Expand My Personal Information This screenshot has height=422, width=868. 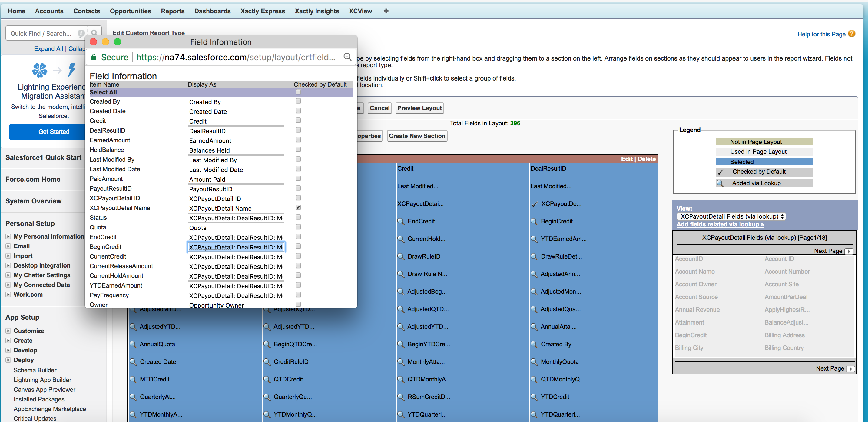[8, 236]
